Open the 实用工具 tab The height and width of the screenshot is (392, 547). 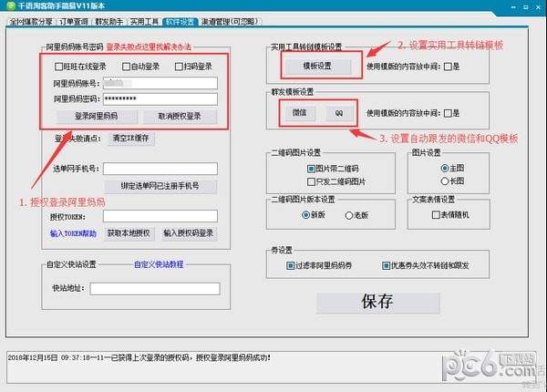(143, 21)
